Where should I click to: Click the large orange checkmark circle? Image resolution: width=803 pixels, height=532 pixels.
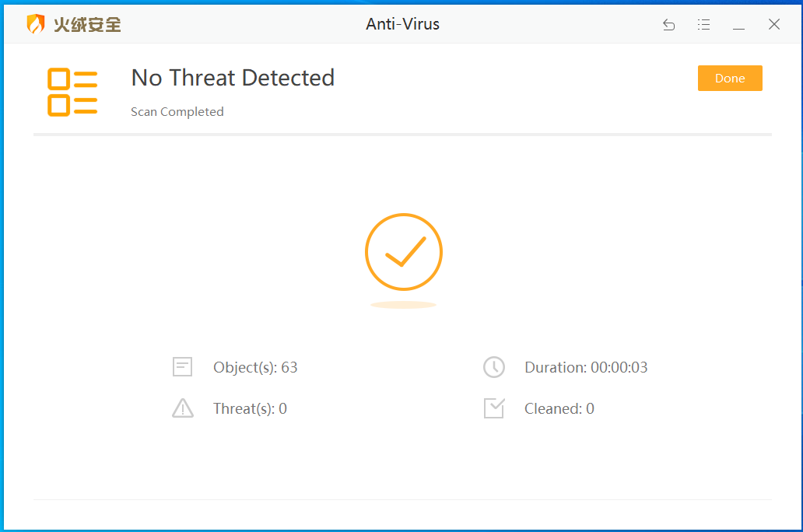(403, 252)
